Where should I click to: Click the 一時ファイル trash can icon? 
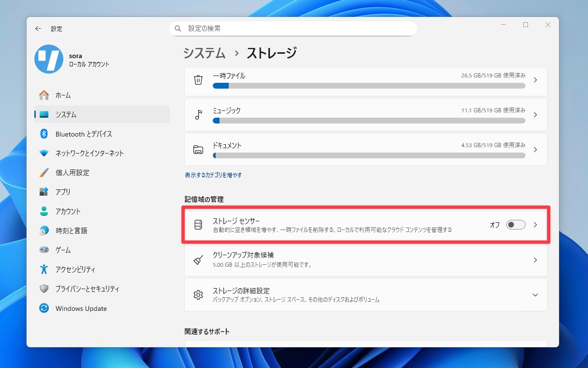198,80
